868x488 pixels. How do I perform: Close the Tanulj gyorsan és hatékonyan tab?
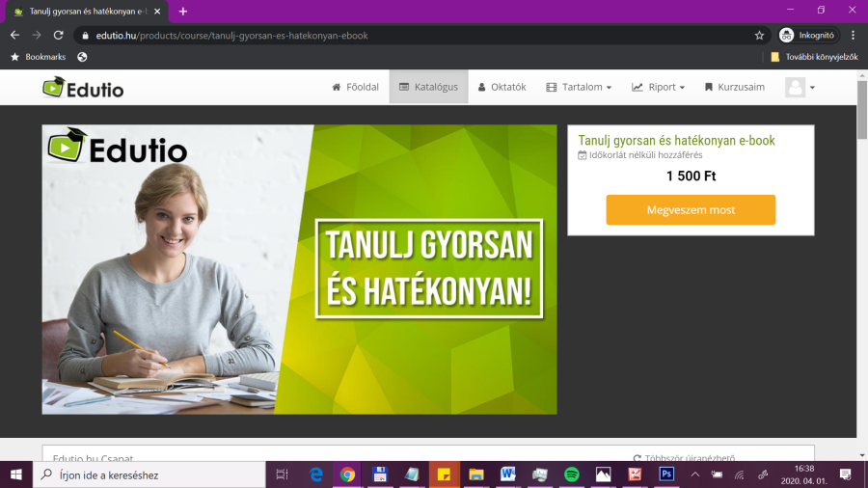click(157, 11)
